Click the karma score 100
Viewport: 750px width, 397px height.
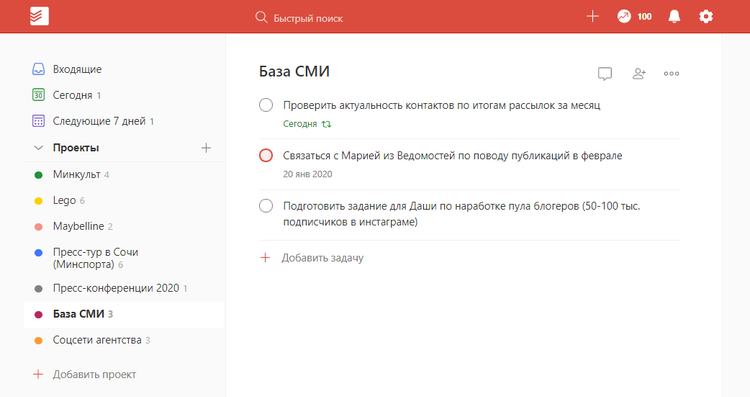pyautogui.click(x=644, y=17)
